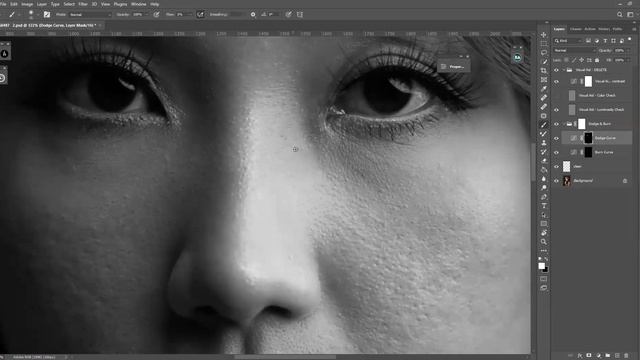Collapse the Visual Aid DELETE group

pos(564,70)
